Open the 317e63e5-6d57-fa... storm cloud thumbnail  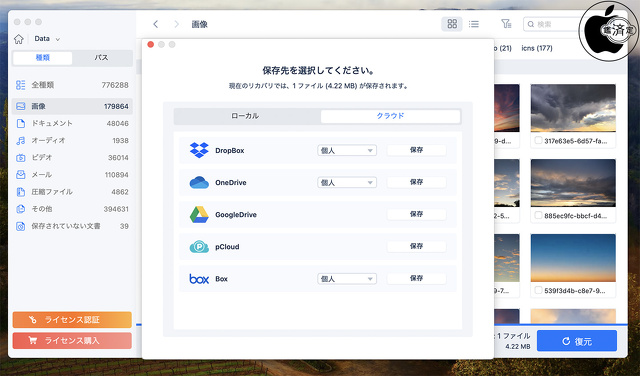pyautogui.click(x=573, y=108)
